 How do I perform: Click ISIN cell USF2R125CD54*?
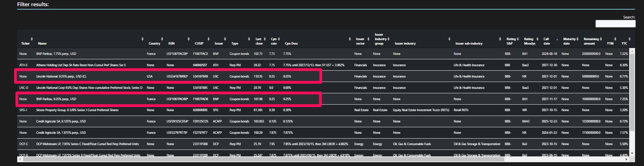(178, 121)
